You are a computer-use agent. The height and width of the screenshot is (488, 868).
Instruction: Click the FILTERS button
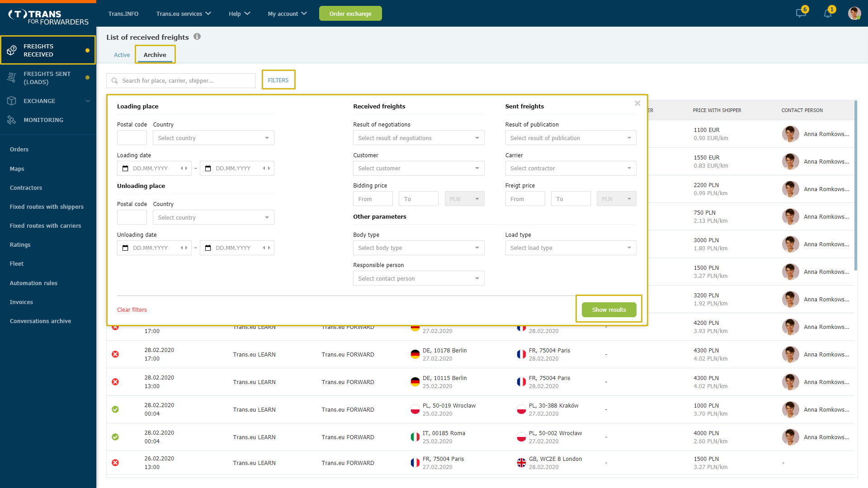[x=278, y=80]
